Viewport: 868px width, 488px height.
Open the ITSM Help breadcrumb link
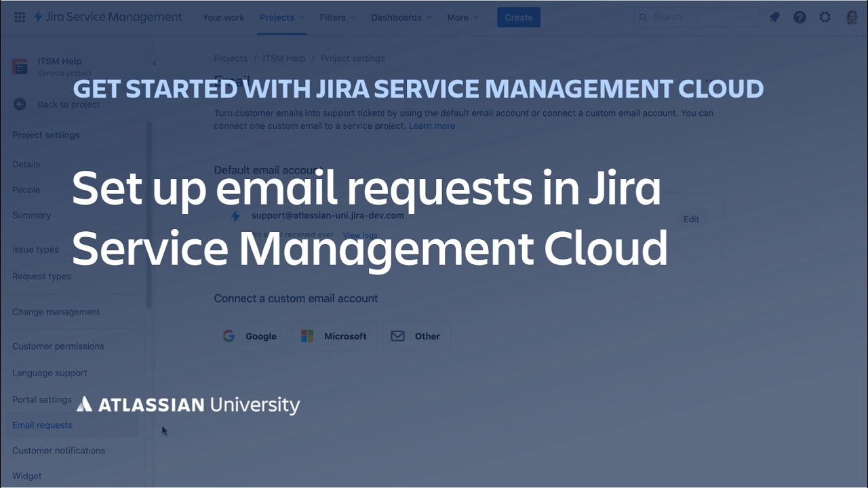(284, 58)
